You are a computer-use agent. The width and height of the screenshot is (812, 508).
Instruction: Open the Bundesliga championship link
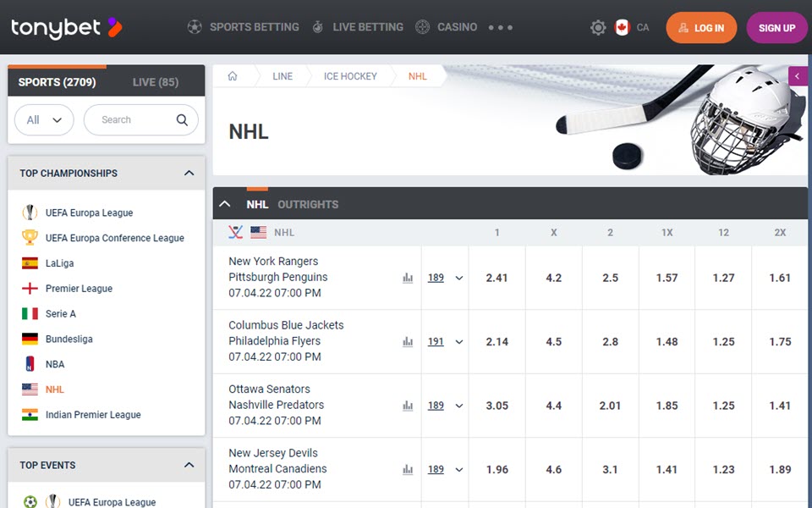(x=69, y=339)
